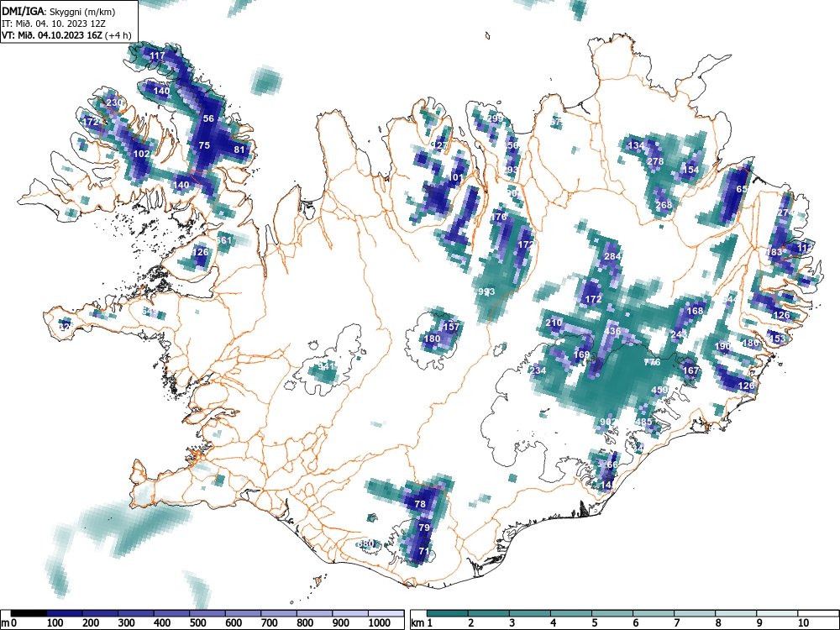Click the visibility value 168
This screenshot has width=840, height=630.
695,311
